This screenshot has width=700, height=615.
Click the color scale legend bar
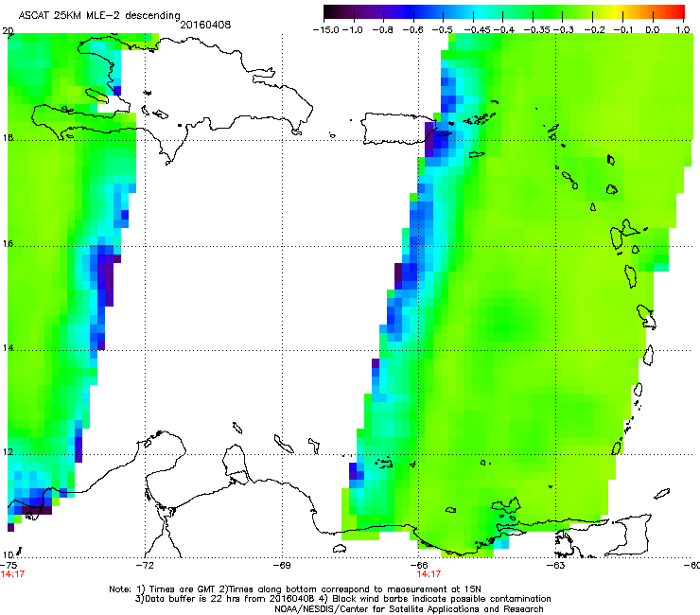pos(504,11)
